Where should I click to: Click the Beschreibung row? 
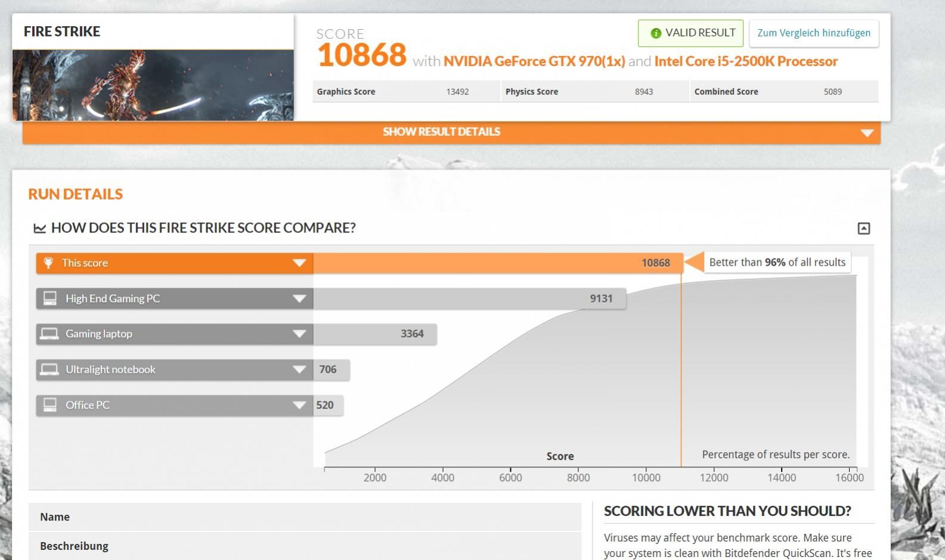pyautogui.click(x=305, y=546)
